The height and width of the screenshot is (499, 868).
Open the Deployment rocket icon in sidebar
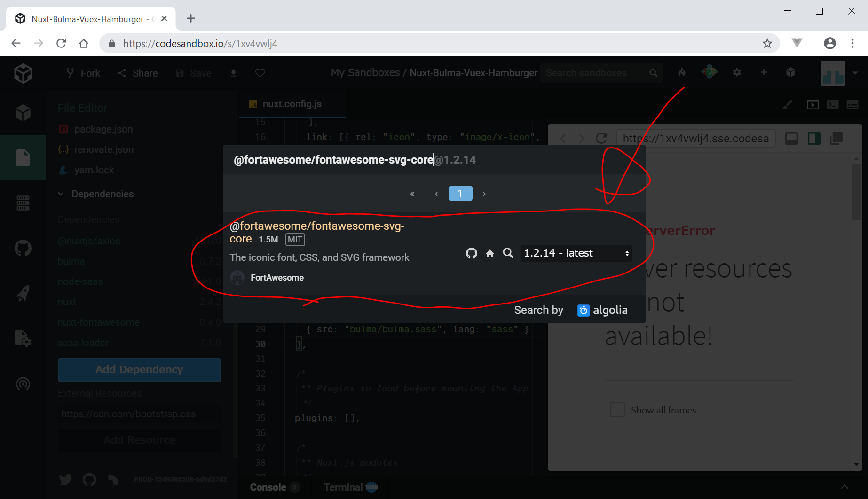pyautogui.click(x=23, y=293)
